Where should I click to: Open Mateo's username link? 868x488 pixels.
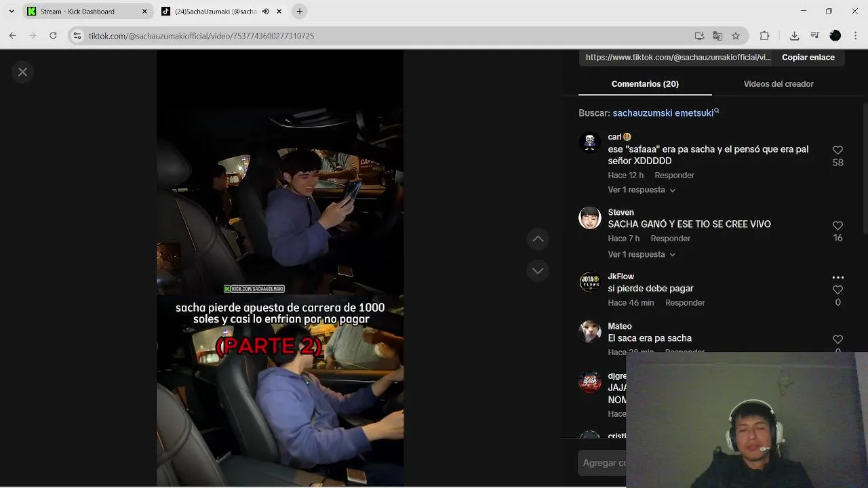pos(619,326)
